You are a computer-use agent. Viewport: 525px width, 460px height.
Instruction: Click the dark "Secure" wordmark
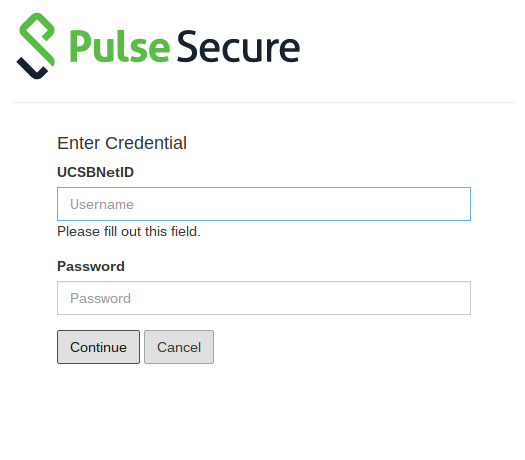pos(238,47)
